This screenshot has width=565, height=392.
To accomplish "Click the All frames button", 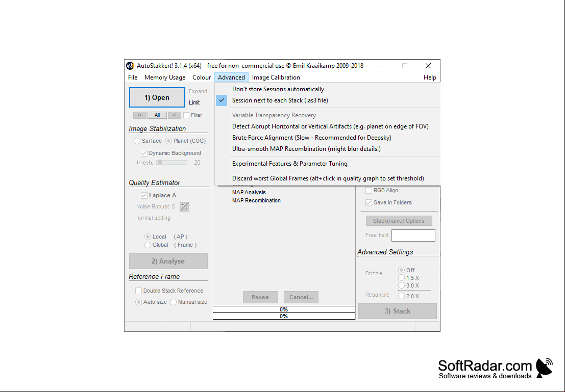I will (157, 115).
